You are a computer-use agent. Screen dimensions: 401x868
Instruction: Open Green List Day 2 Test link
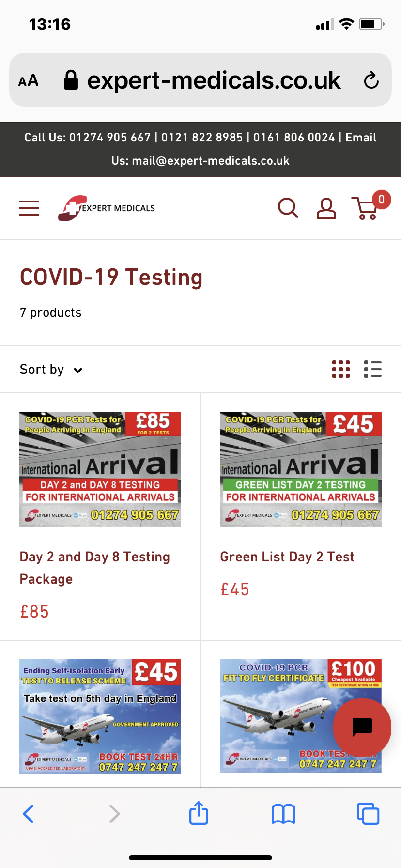tap(287, 557)
